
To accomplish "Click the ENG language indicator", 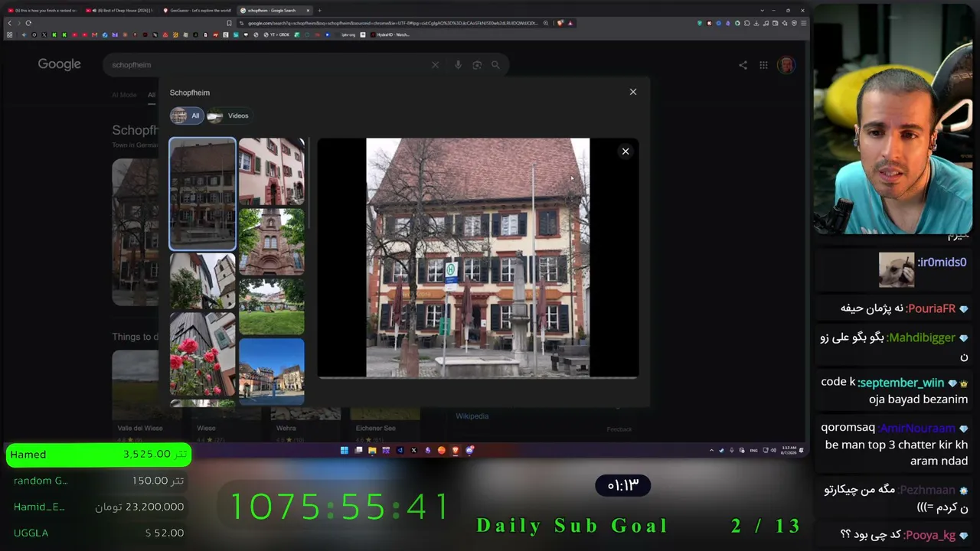I will click(x=754, y=450).
